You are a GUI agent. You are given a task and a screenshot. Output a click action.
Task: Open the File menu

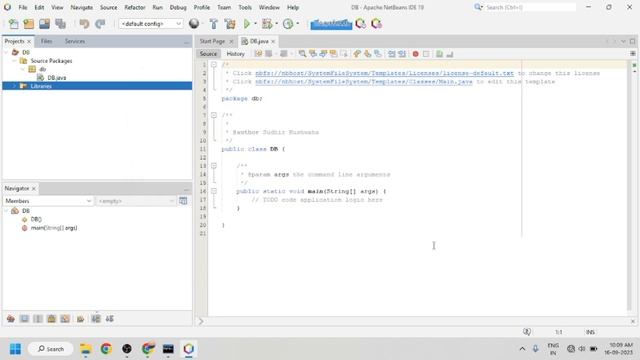[23, 7]
